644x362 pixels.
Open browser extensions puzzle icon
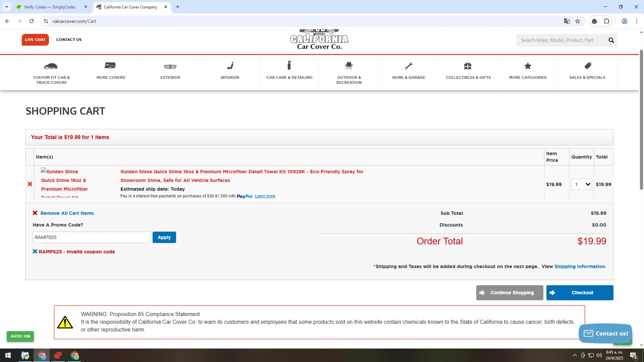607,21
